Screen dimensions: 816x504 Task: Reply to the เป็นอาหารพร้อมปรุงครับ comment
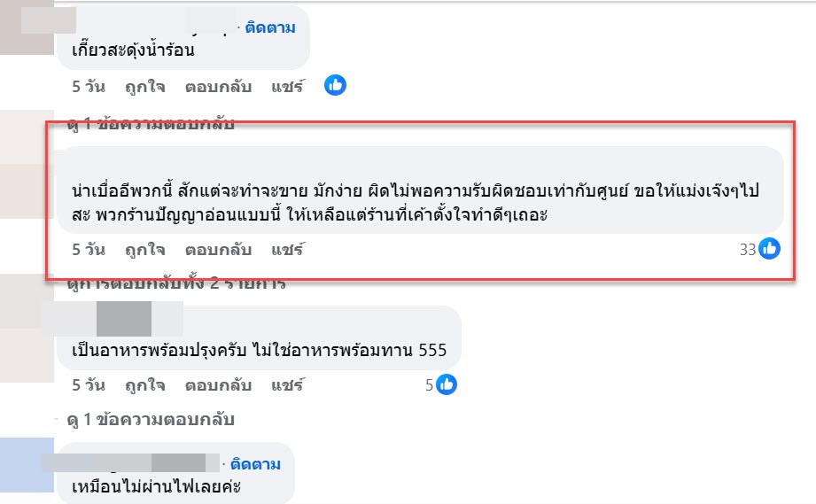[x=218, y=385]
